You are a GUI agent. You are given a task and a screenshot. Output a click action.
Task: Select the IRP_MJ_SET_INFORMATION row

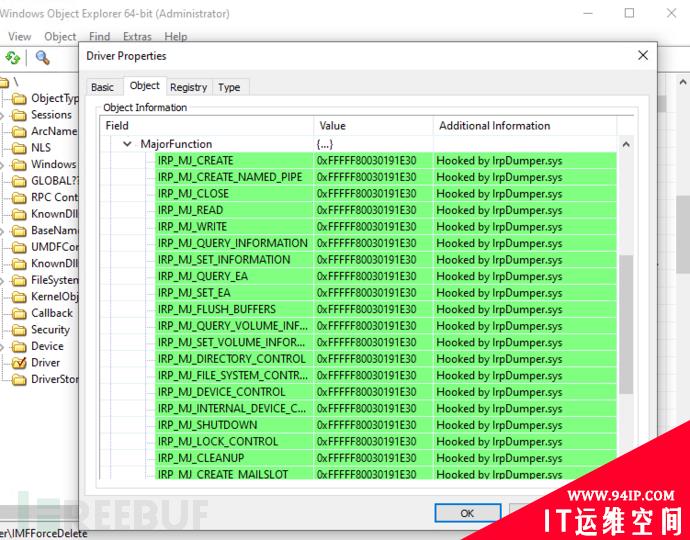tap(385, 260)
